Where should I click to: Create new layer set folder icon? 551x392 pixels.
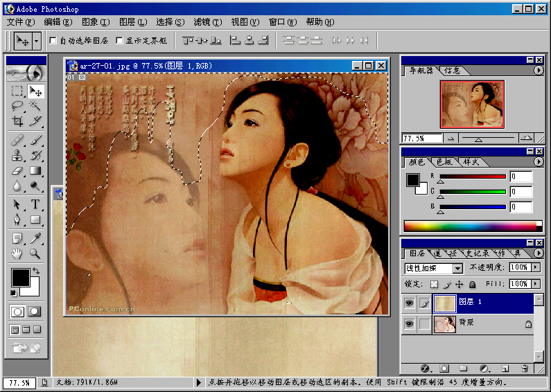(x=464, y=368)
